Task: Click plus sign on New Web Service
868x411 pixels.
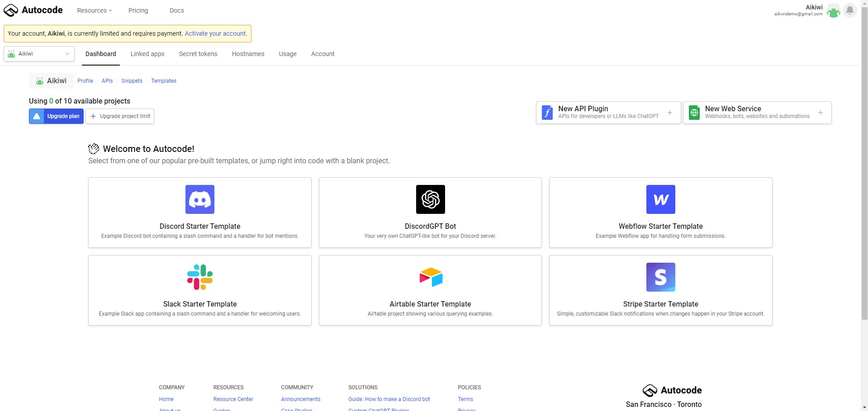Action: [821, 113]
